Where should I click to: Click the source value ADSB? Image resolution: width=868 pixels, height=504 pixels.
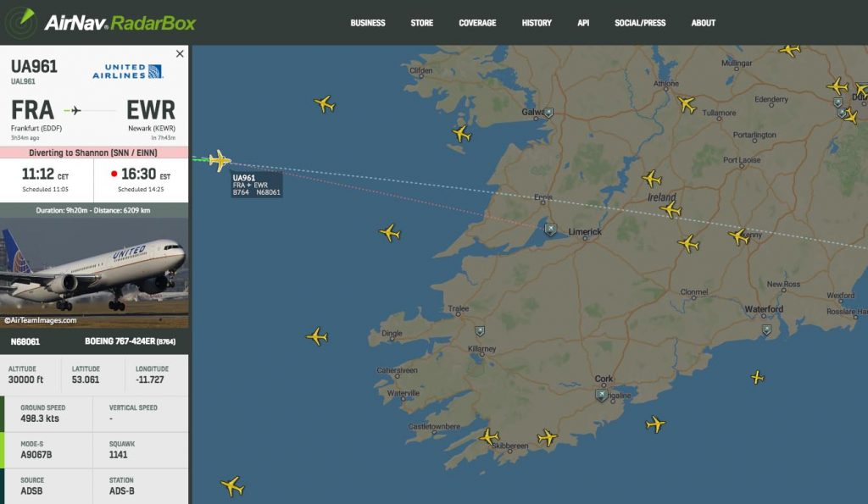tap(31, 490)
